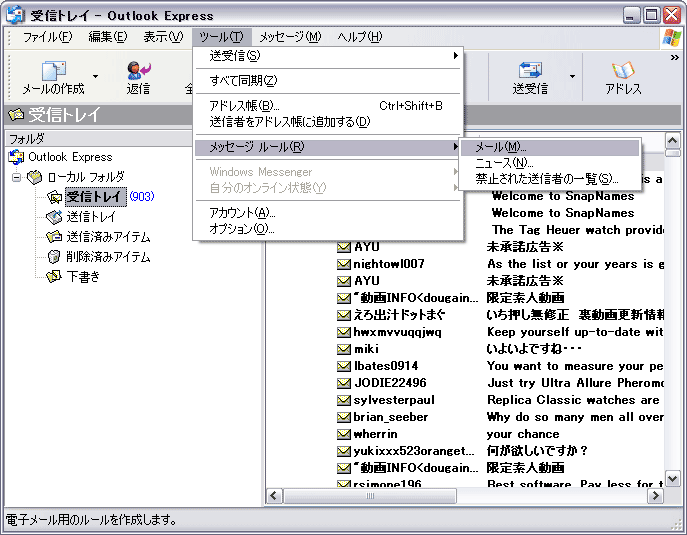The height and width of the screenshot is (535, 687).
Task: Select Outlook Express root in the folder tree
Action: click(x=70, y=157)
